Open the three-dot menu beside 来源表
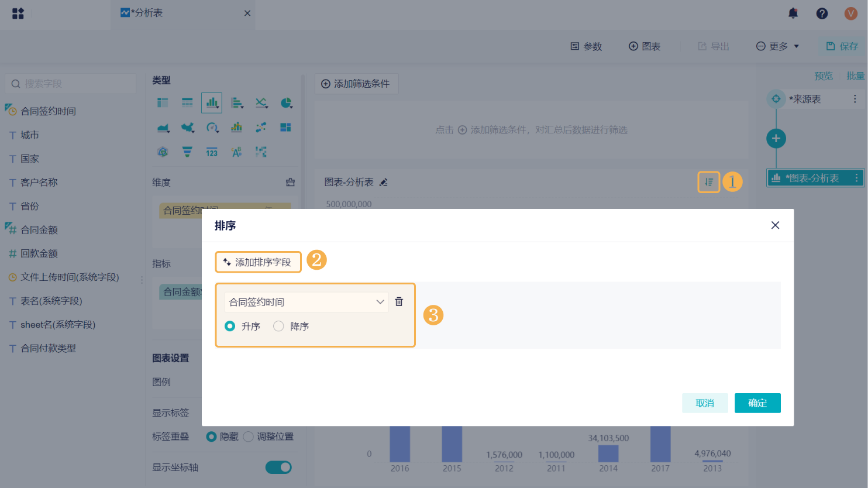Viewport: 868px width, 488px height. pyautogui.click(x=855, y=99)
